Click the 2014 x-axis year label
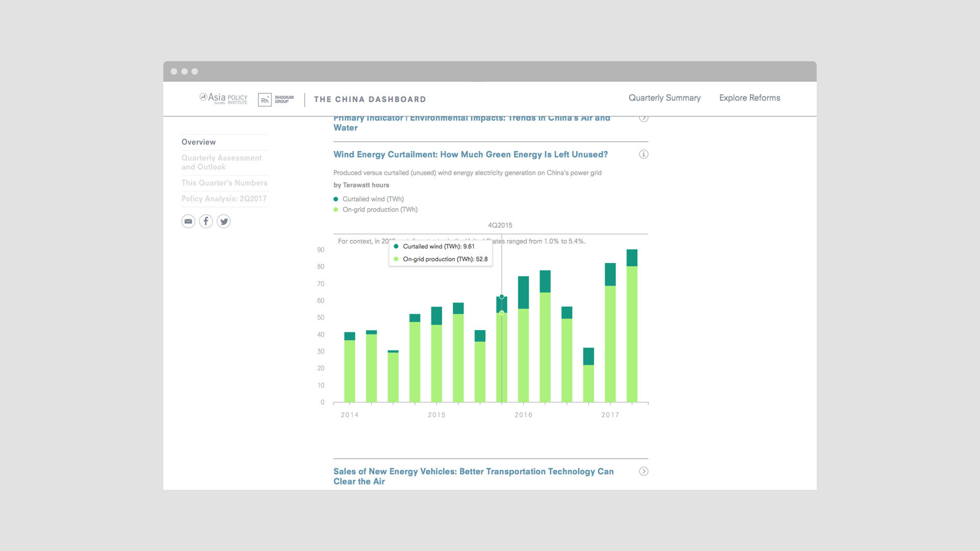This screenshot has height=551, width=980. (x=350, y=415)
